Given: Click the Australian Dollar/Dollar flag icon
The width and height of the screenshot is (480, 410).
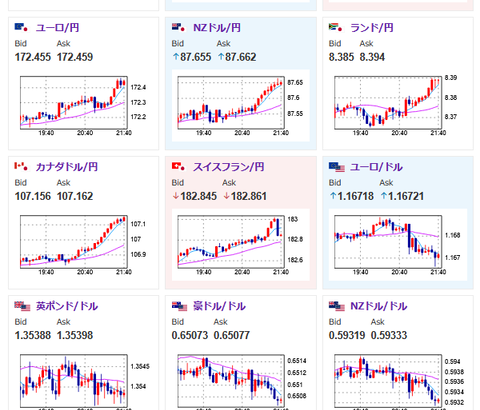Looking at the screenshot, I should (x=179, y=306).
